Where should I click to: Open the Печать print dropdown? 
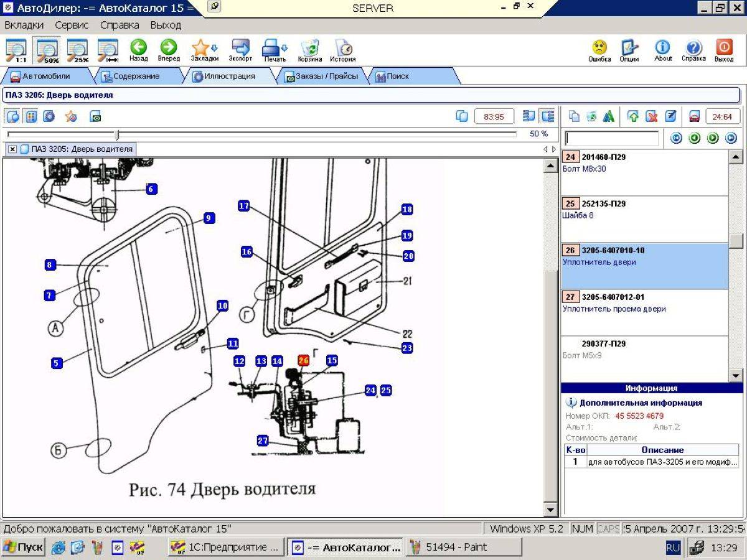coord(275,50)
